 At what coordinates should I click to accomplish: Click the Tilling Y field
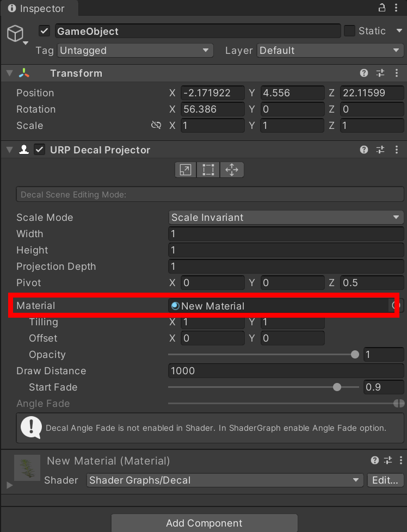point(292,322)
